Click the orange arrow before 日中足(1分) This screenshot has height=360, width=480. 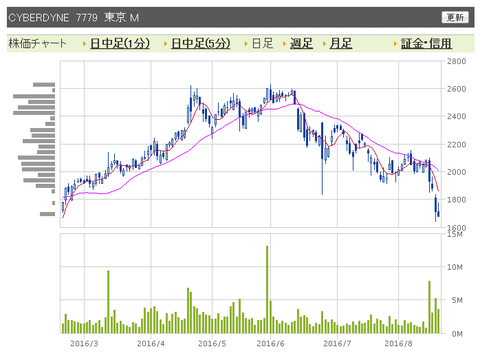click(x=85, y=44)
